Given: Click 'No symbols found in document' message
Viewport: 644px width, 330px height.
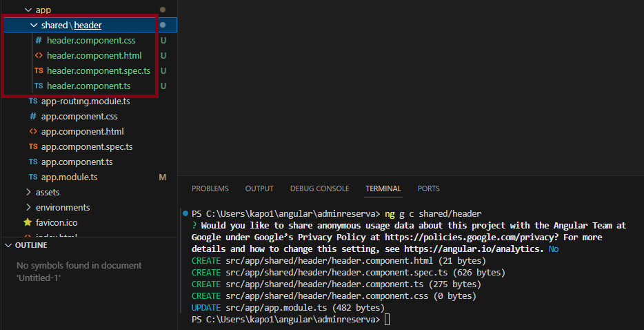Looking at the screenshot, I should click(x=79, y=265).
